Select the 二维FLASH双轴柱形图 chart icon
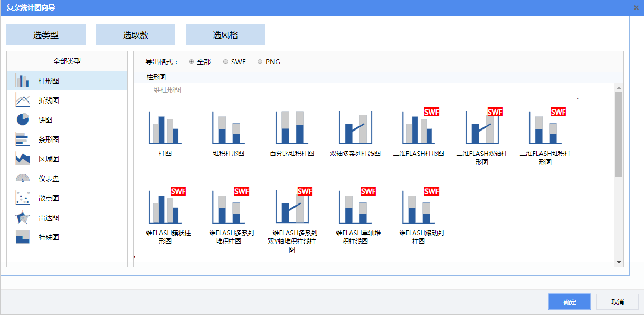Image resolution: width=644 pixels, height=315 pixels. tap(482, 128)
